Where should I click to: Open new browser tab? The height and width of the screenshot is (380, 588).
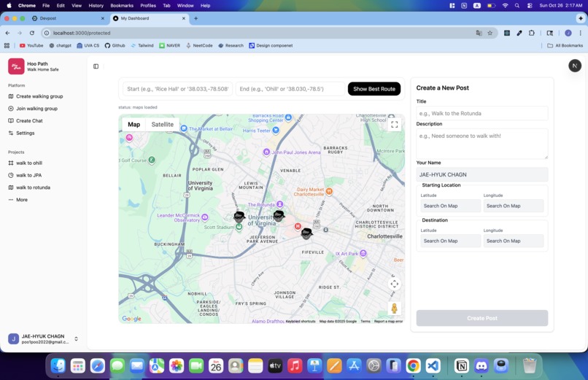(x=196, y=18)
